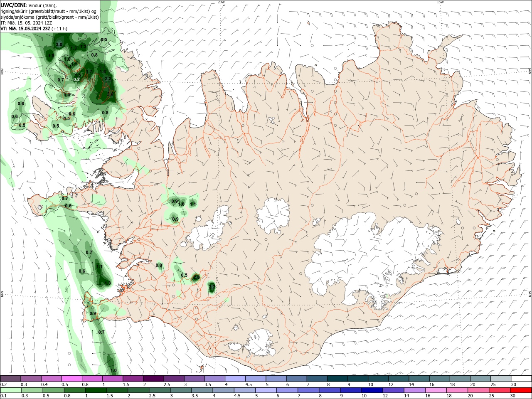Select the darkest purple swatch between 2 and 2.5 on upper scale
The width and height of the screenshot is (532, 399).
tap(153, 379)
